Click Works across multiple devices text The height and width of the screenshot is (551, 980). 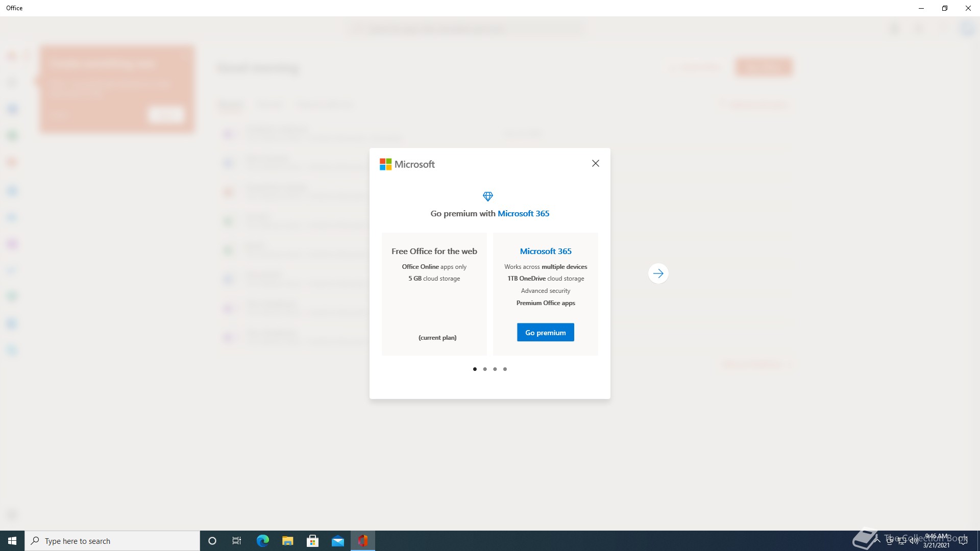[x=546, y=267]
